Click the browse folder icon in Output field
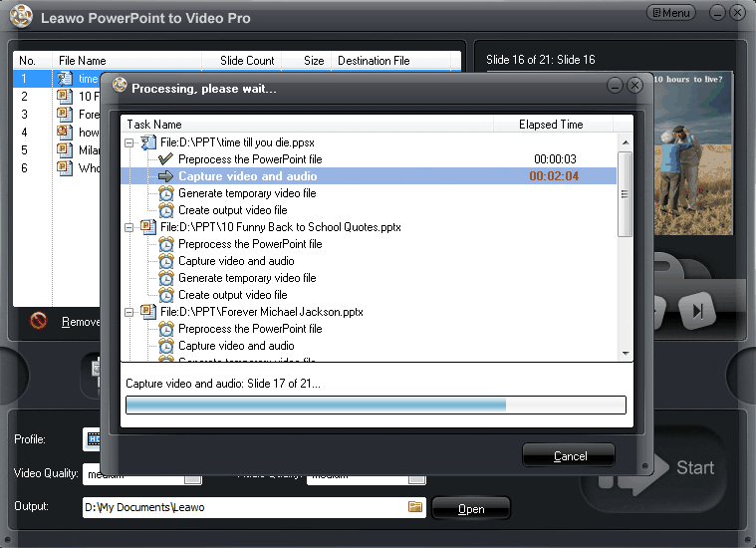 [x=415, y=507]
